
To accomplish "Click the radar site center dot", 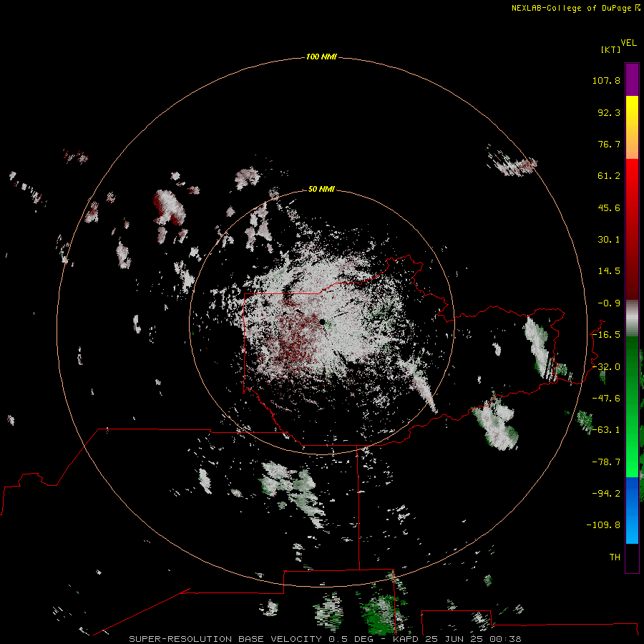I will (x=323, y=322).
